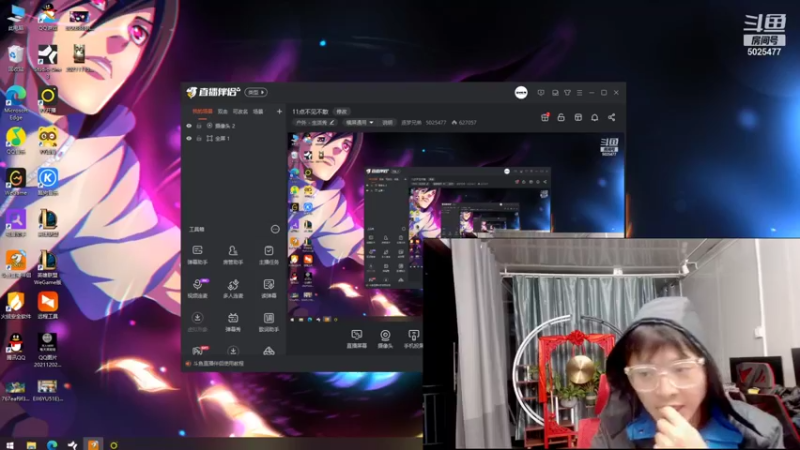
Task: Open the blue K music desktop shortcut
Action: (47, 182)
